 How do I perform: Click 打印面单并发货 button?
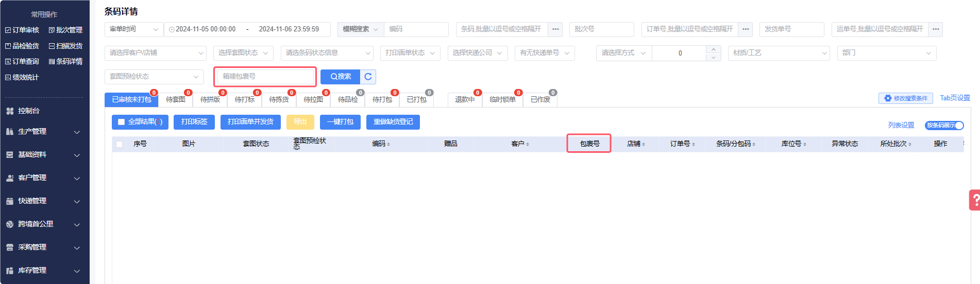(250, 122)
